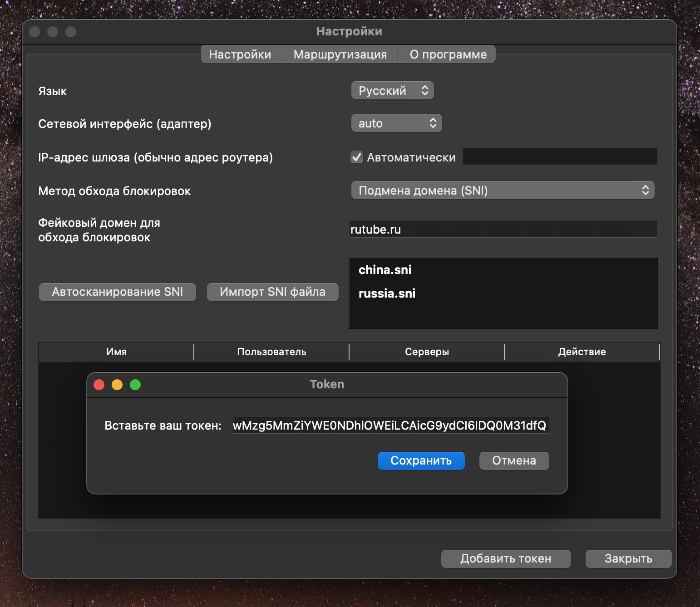Click Отмена in the Token dialog
Screen dimensions: 700x607
click(514, 460)
